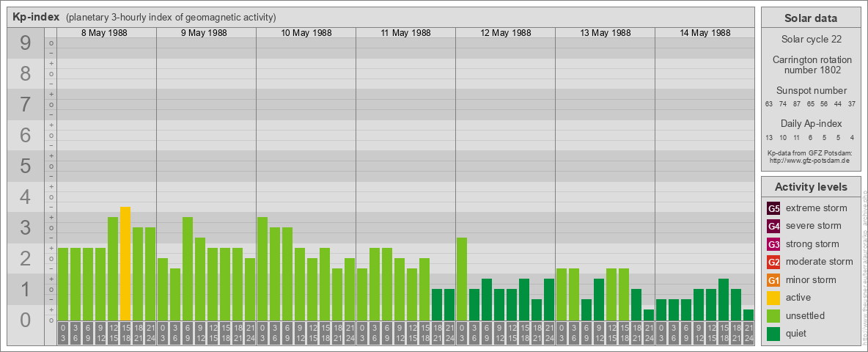
Task: Select the 13 May 1988 date header
Action: tap(605, 33)
